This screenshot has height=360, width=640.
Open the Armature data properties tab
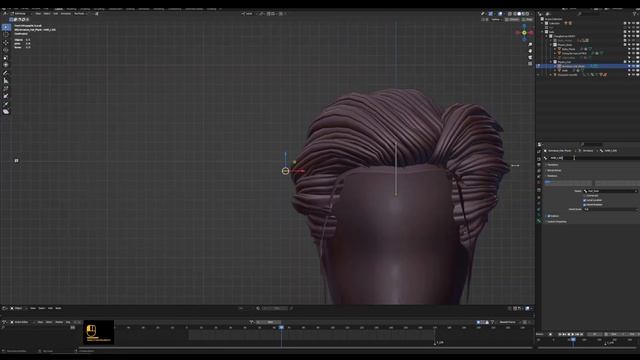click(539, 215)
